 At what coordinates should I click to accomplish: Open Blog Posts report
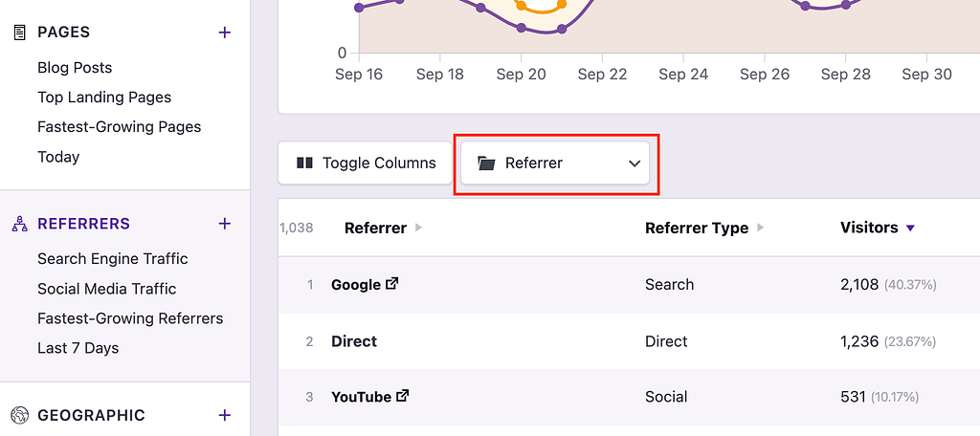[x=75, y=68]
